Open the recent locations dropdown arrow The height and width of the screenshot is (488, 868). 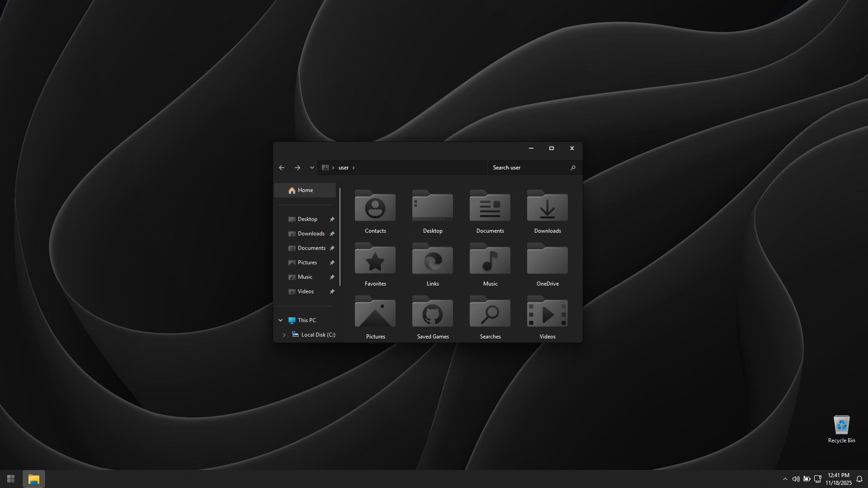(312, 168)
